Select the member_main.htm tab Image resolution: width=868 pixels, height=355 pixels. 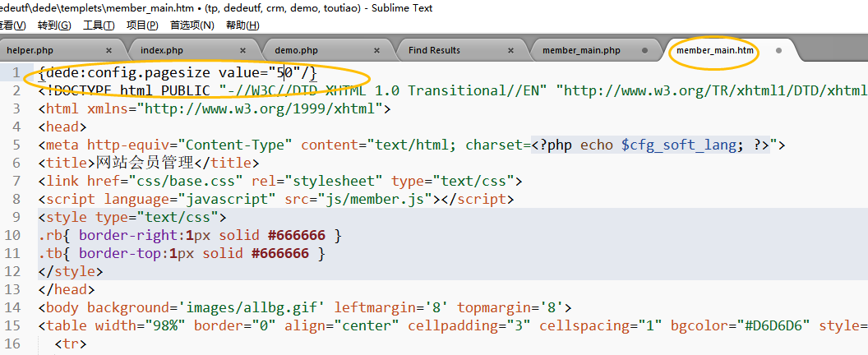coord(715,50)
